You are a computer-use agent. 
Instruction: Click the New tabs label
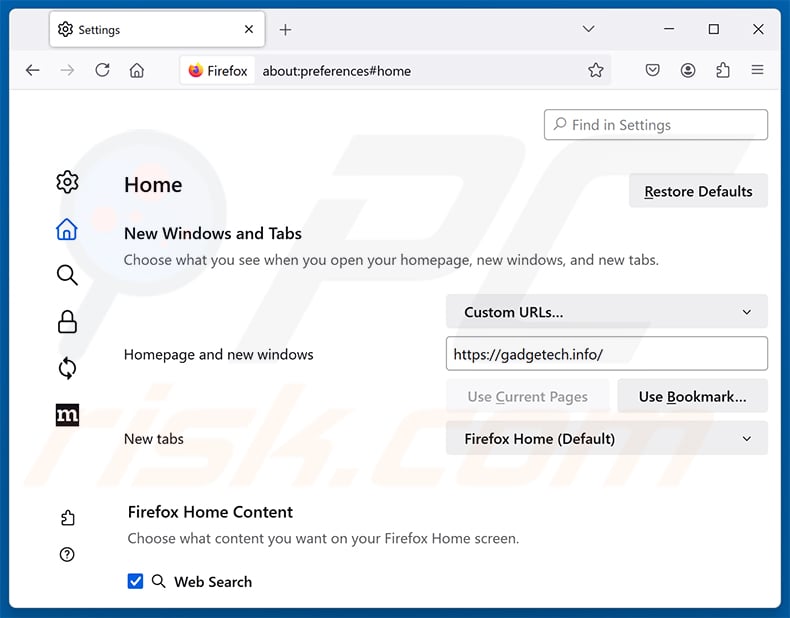click(x=154, y=439)
